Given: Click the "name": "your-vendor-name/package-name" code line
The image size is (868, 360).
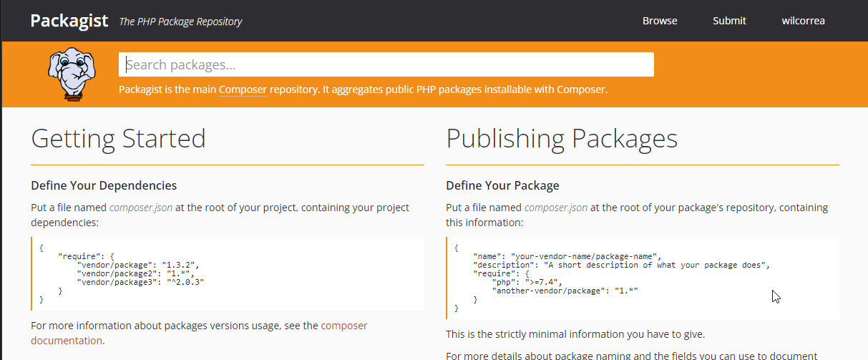Looking at the screenshot, I should tap(567, 256).
